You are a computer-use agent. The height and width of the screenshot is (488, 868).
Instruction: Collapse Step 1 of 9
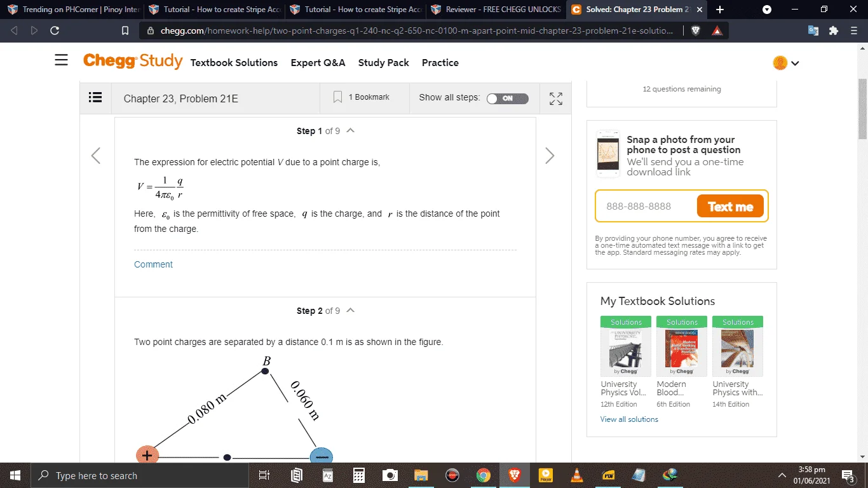click(350, 130)
